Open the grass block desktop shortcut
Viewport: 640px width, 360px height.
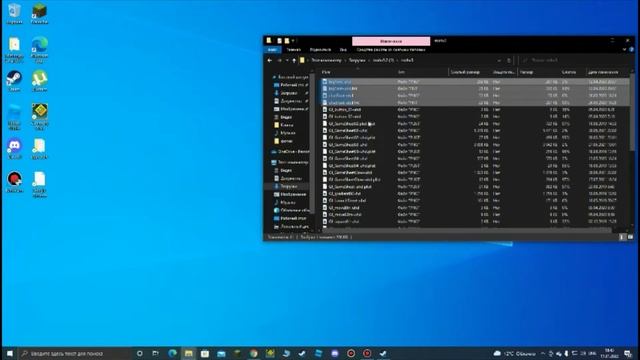(40, 13)
